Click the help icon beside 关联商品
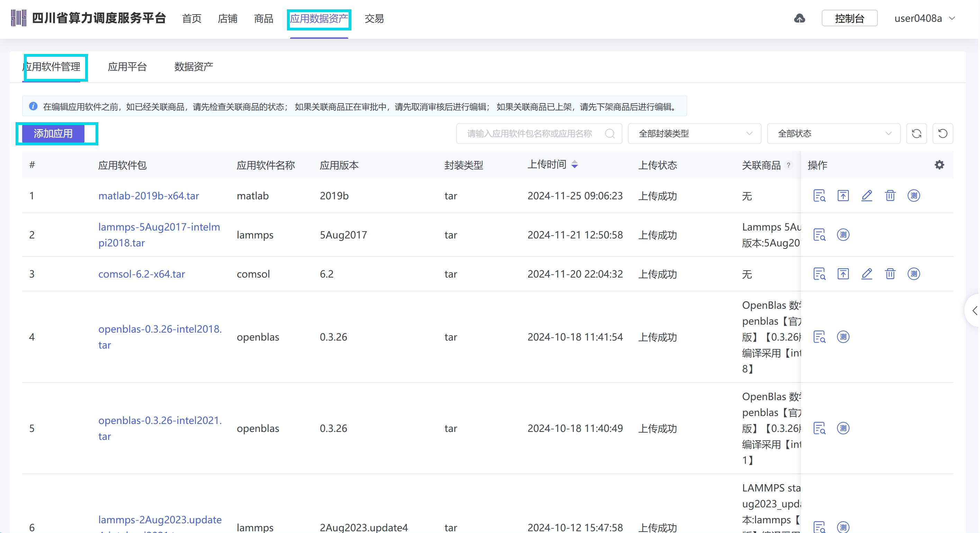The height and width of the screenshot is (533, 980). coord(789,165)
